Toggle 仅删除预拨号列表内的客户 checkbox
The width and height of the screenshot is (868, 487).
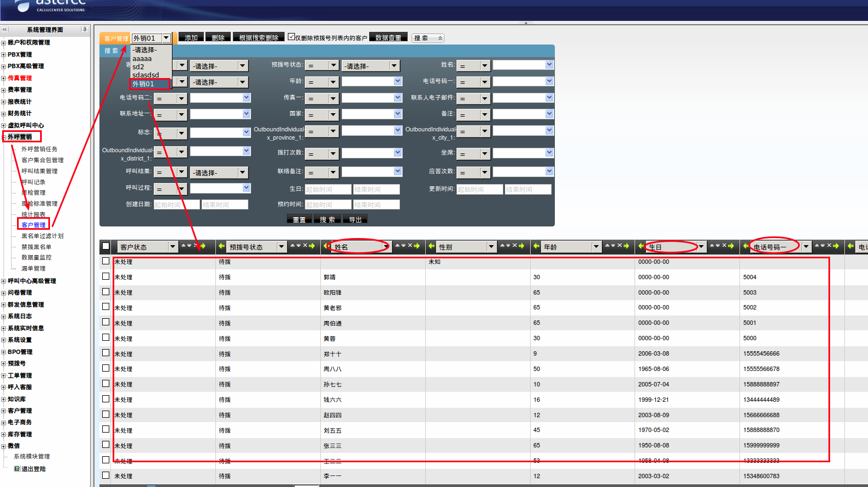291,37
